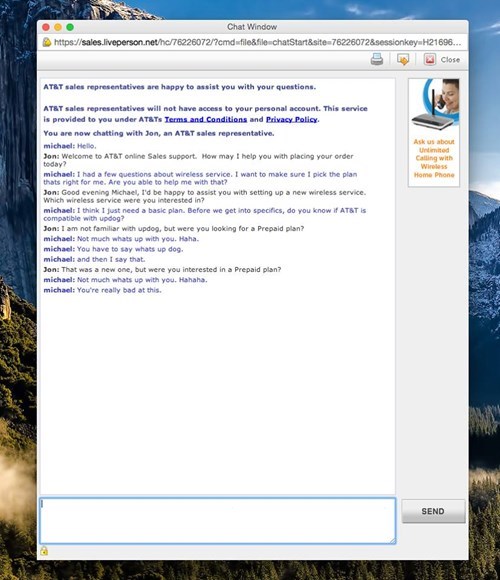
Task: Click the print chat icon
Action: (x=376, y=59)
